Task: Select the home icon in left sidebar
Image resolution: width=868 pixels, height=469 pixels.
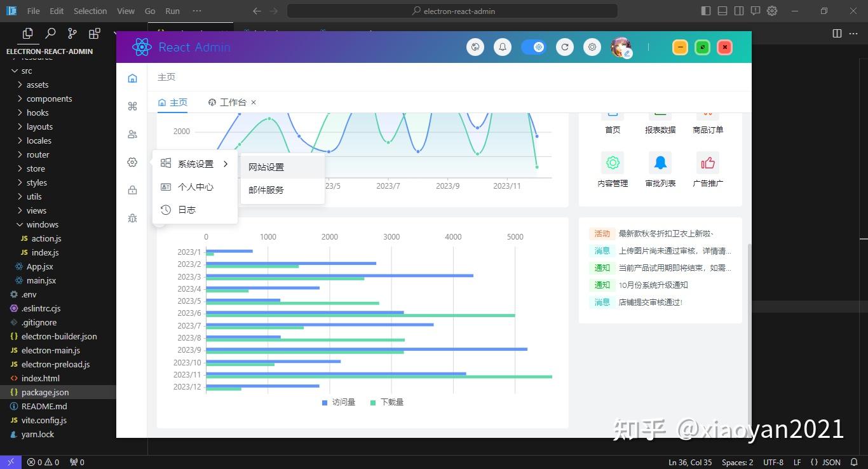Action: (132, 78)
